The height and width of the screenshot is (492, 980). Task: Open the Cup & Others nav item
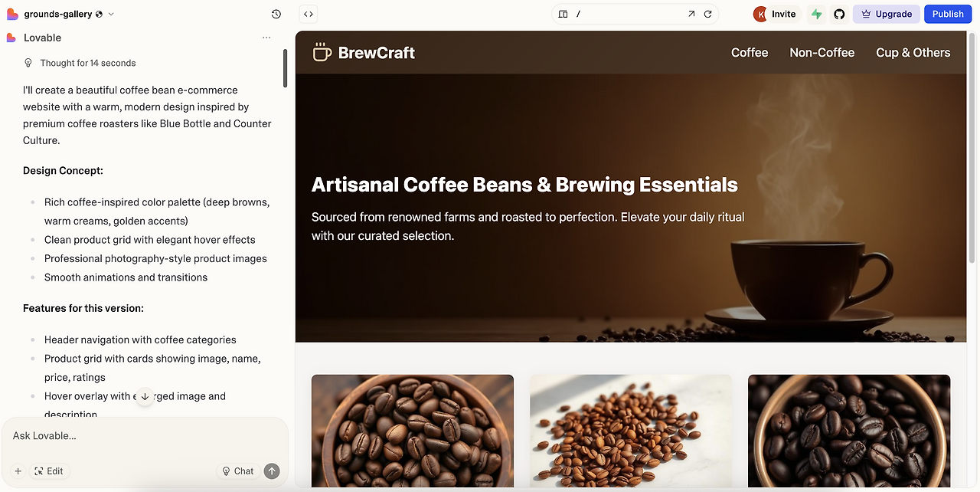(913, 53)
